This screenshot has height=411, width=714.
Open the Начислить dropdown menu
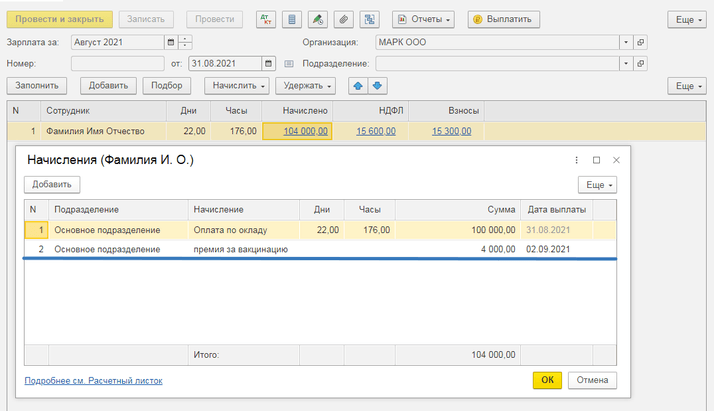click(x=237, y=86)
